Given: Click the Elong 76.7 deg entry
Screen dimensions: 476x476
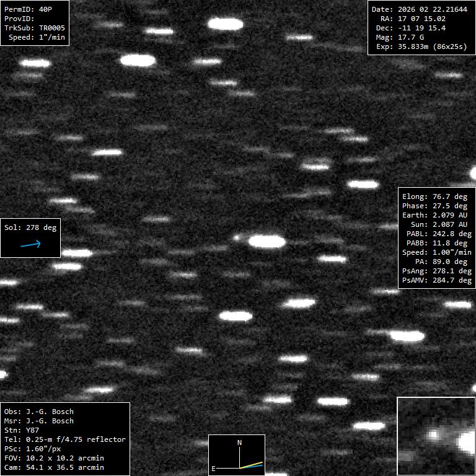Looking at the screenshot, I should point(434,196).
